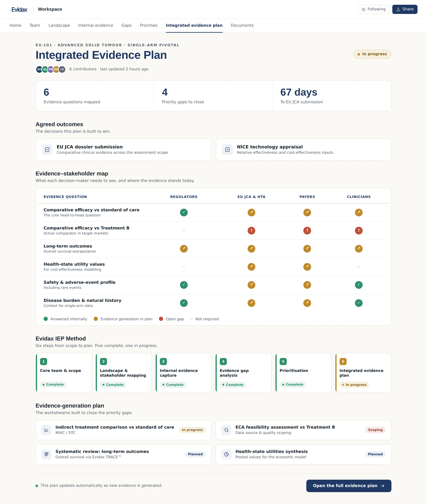Image resolution: width=427 pixels, height=504 pixels.
Task: Click the Planned badge on Health-state utilities synthesis
Action: pyautogui.click(x=375, y=454)
